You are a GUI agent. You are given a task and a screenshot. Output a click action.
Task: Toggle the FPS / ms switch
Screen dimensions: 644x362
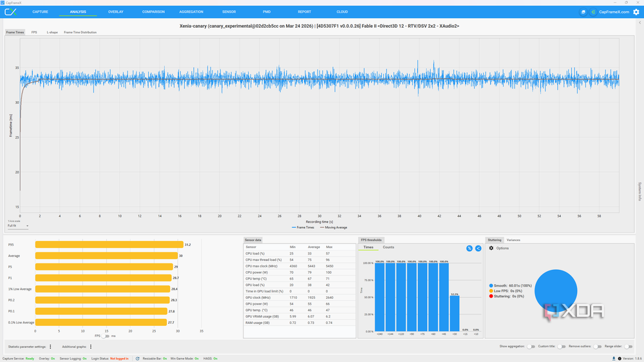[106, 336]
